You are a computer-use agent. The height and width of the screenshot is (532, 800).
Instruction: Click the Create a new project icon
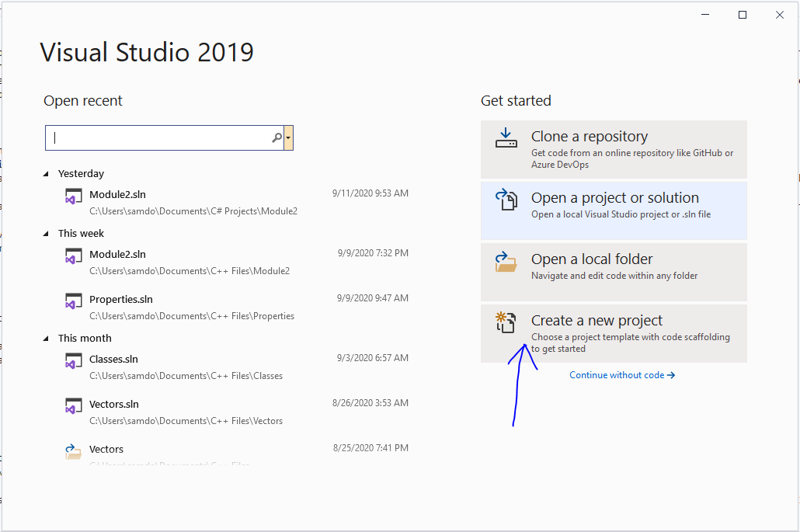click(506, 322)
